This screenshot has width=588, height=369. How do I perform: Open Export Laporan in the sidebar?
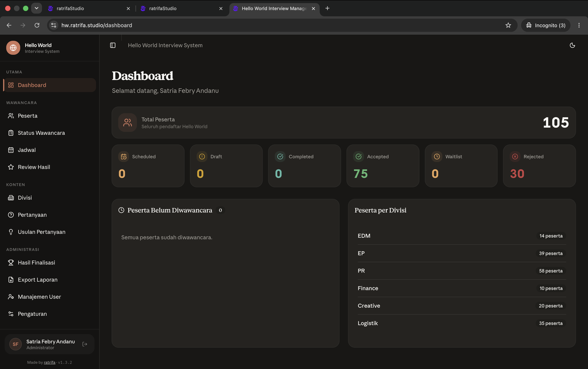[50, 280]
